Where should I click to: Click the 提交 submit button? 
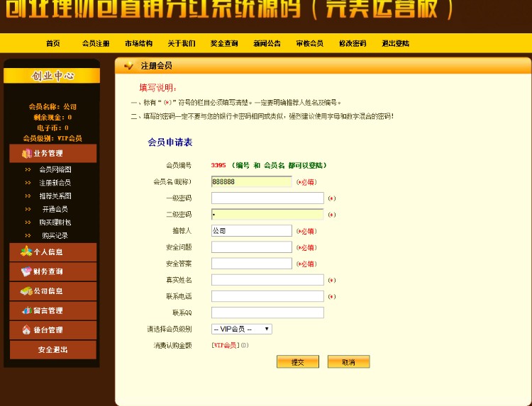click(298, 362)
